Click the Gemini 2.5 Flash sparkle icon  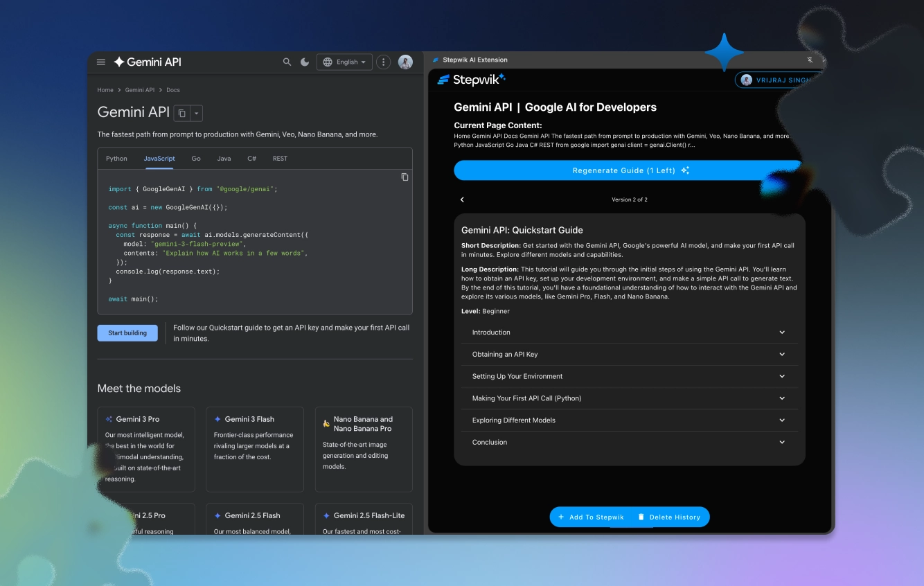[x=217, y=515]
